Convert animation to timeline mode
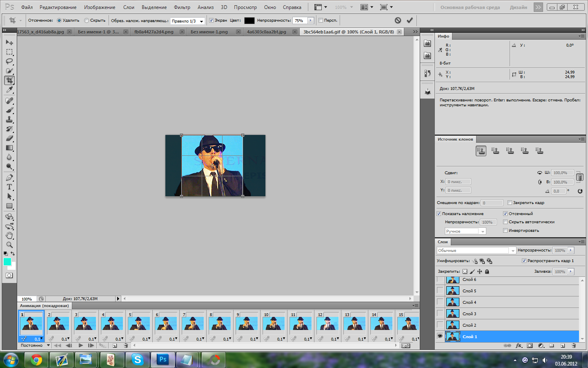Image resolution: width=588 pixels, height=368 pixels. click(405, 346)
